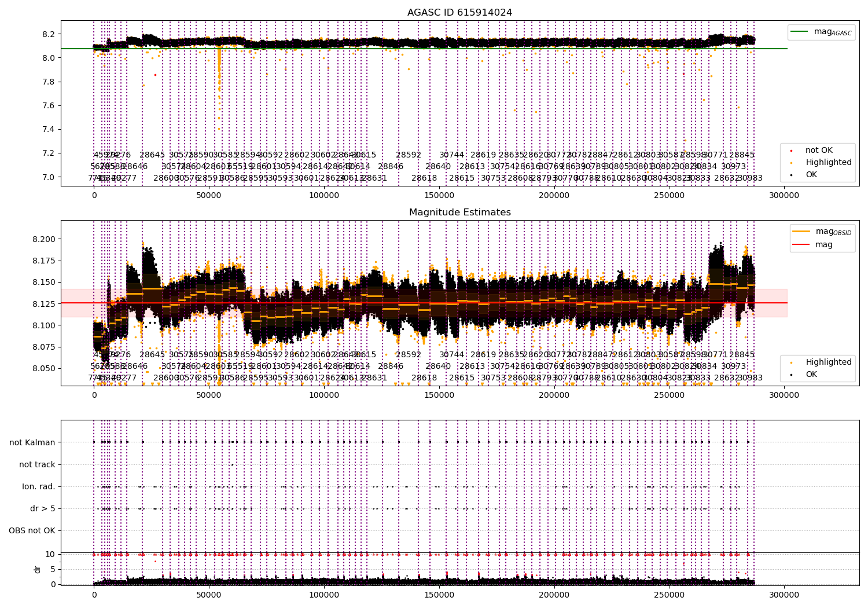The image size is (868, 608).
Task: Click the "Ion. rad." axis label
Action: (x=39, y=487)
